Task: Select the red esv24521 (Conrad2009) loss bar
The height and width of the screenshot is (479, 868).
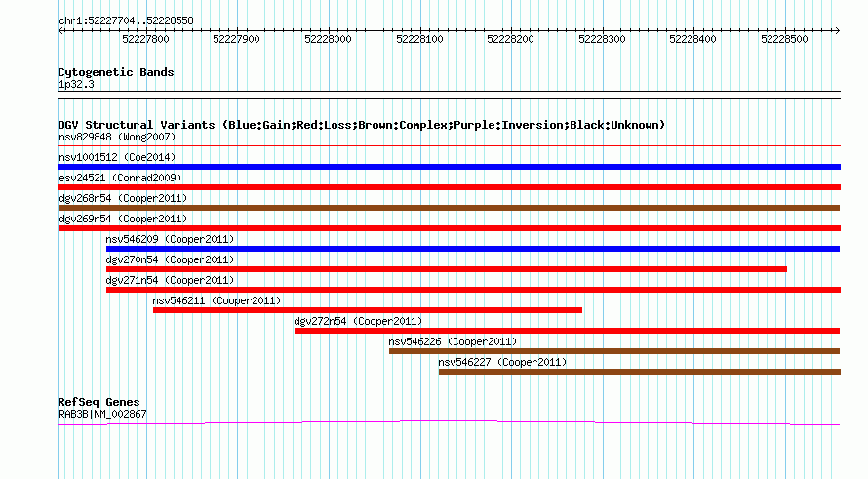Action: 449,187
